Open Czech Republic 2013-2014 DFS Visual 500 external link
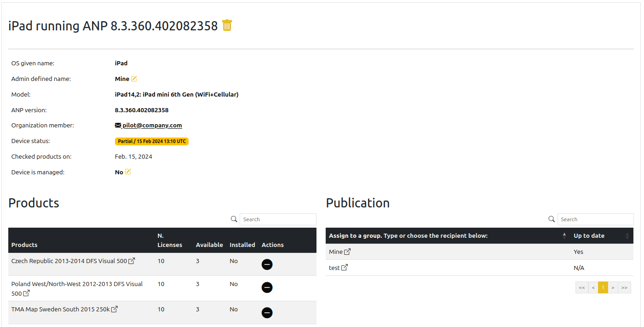644x327 pixels. click(x=132, y=261)
